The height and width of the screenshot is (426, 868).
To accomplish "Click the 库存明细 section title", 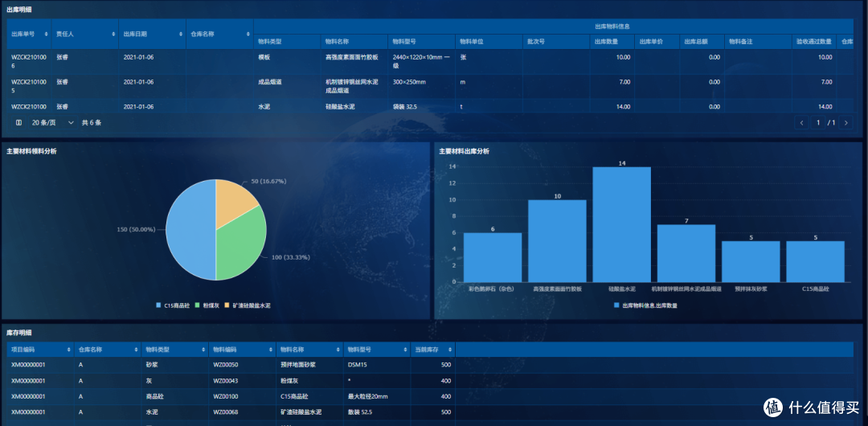I will click(18, 333).
